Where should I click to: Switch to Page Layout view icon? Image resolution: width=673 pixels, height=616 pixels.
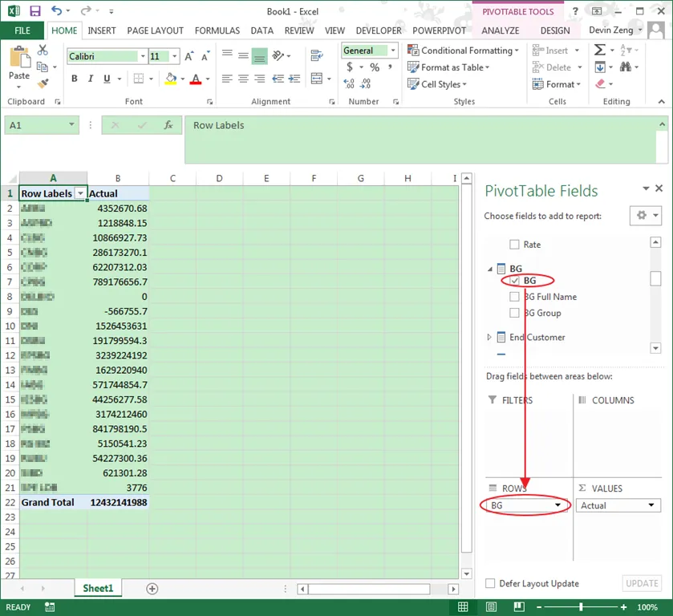click(x=491, y=607)
